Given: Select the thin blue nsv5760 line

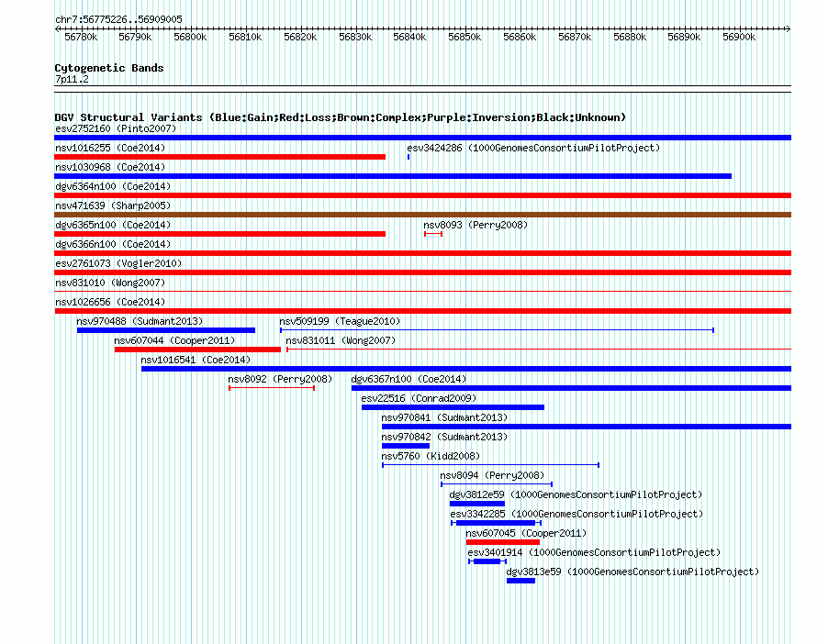Looking at the screenshot, I should pos(490,465).
